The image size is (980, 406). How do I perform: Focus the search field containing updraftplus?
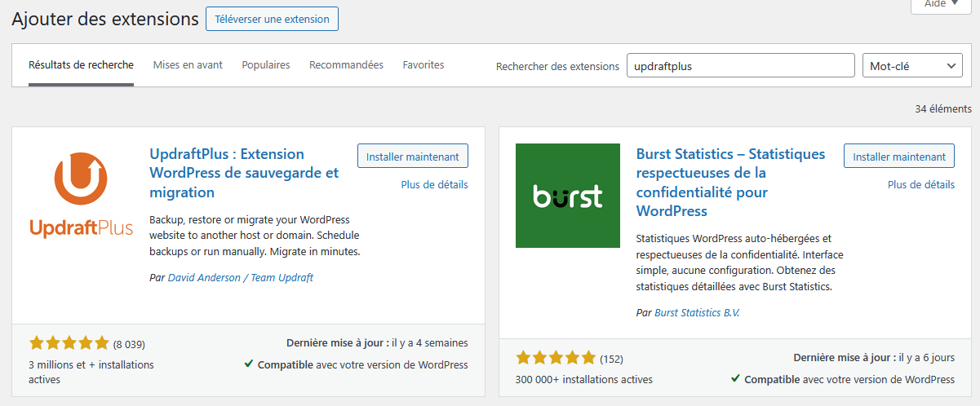[741, 66]
